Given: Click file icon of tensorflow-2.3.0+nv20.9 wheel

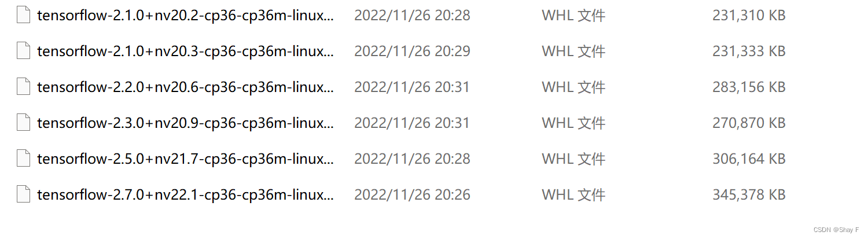Looking at the screenshot, I should (x=23, y=123).
